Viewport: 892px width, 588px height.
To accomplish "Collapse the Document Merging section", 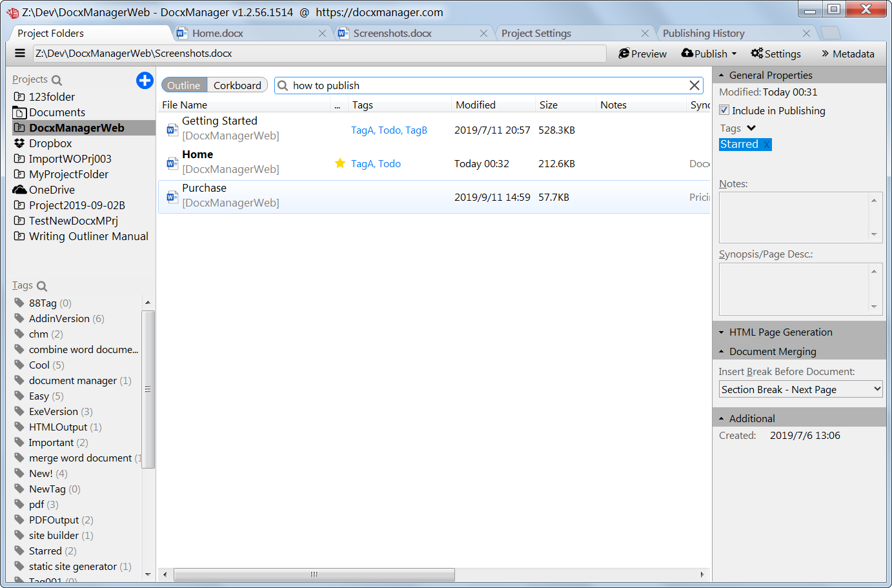I will click(x=722, y=352).
